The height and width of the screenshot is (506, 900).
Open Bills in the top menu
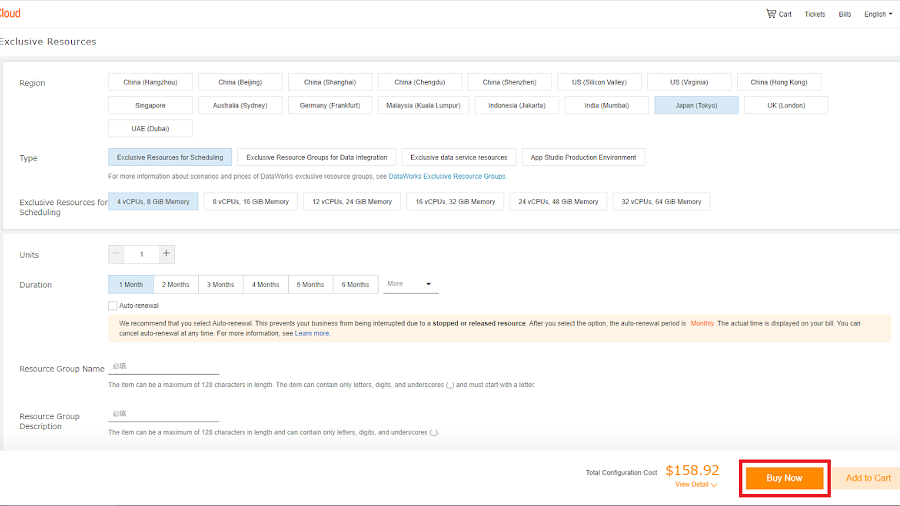point(845,14)
